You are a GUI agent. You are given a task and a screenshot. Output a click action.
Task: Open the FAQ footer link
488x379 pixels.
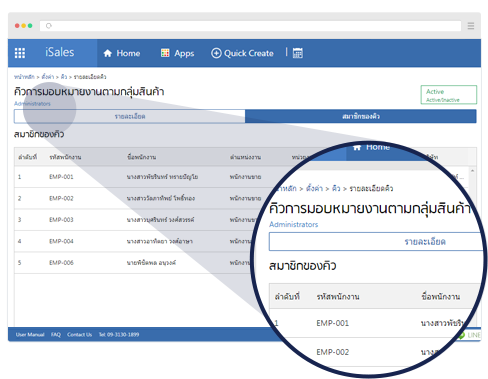pos(56,334)
